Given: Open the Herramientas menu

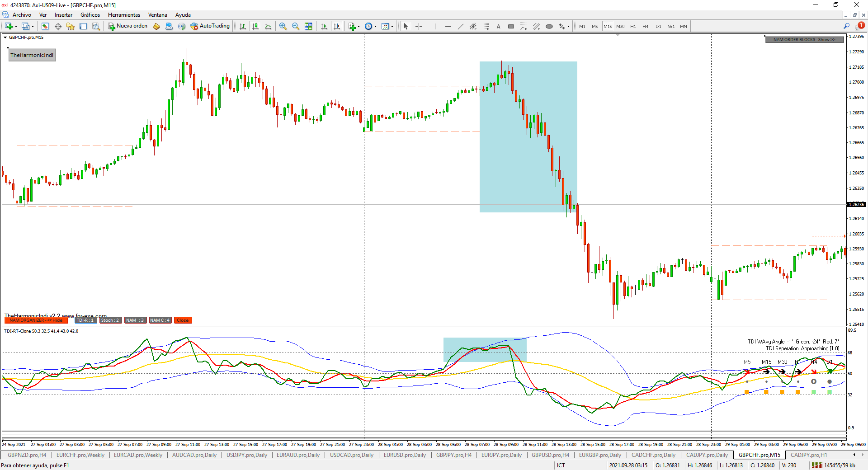Looking at the screenshot, I should 124,15.
